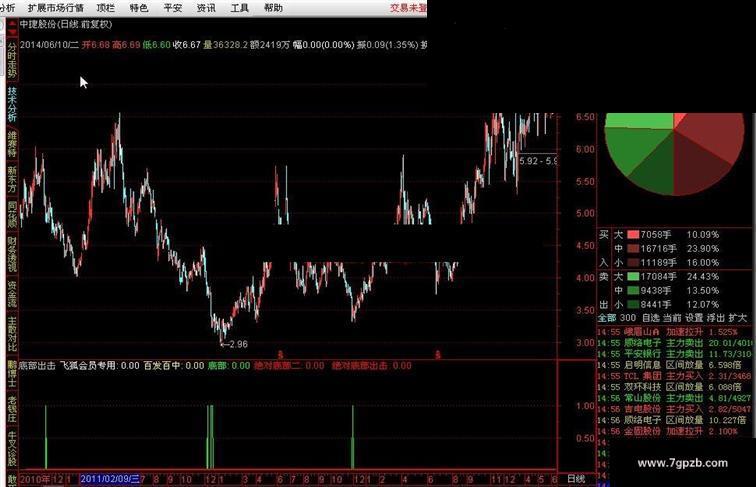The image size is (756, 487).
Task: Open the 资讯 menu
Action: tap(206, 8)
